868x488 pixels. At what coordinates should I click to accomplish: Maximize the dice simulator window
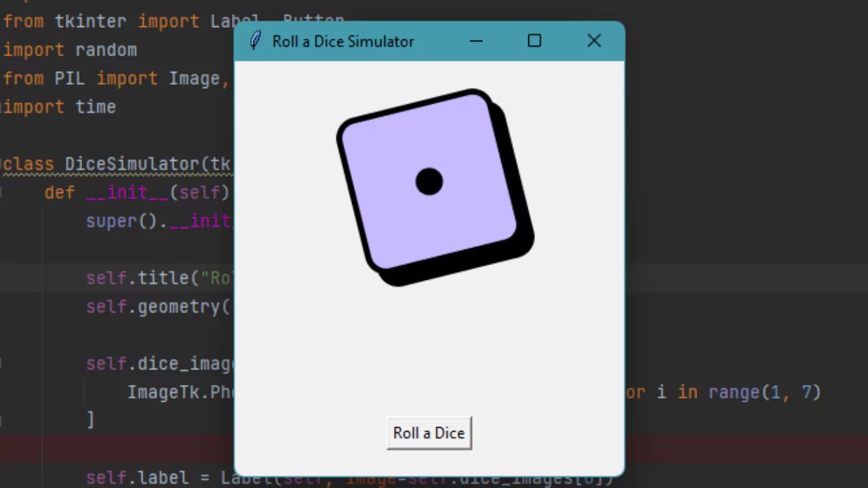[534, 41]
